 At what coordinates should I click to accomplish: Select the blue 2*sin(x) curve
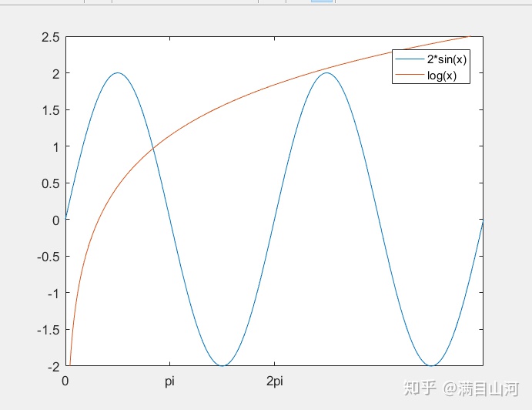coord(275,220)
